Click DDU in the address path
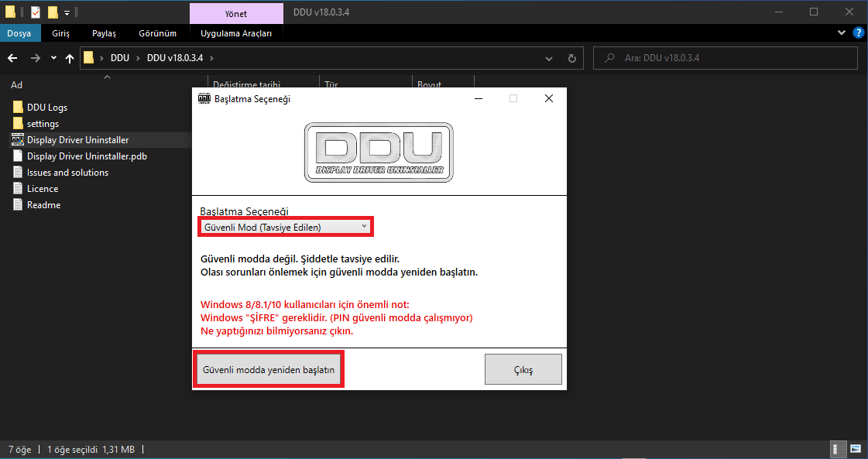Screen dimensions: 868x459 119,57
